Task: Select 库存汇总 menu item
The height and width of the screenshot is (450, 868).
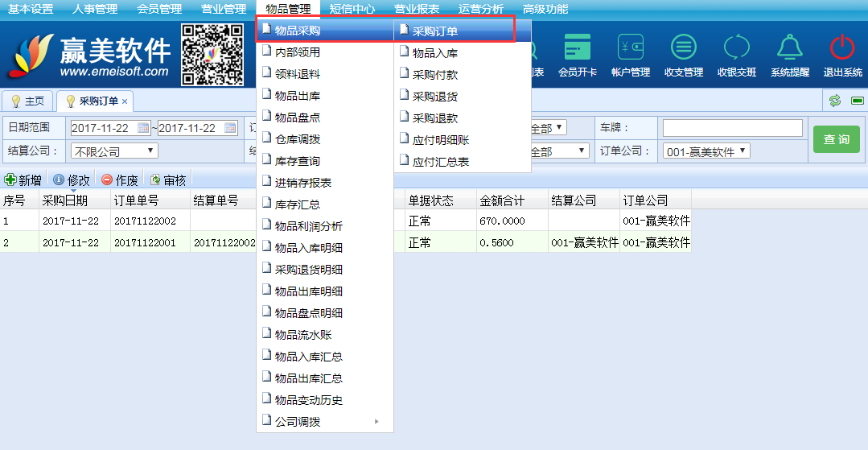Action: (x=325, y=204)
